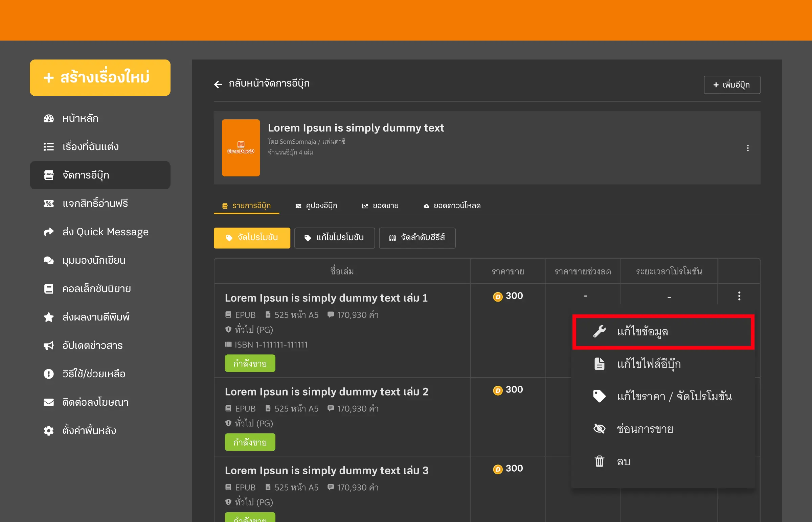Click the book icon for คอลเล็กชันนิยาย
The image size is (812, 522).
(48, 288)
